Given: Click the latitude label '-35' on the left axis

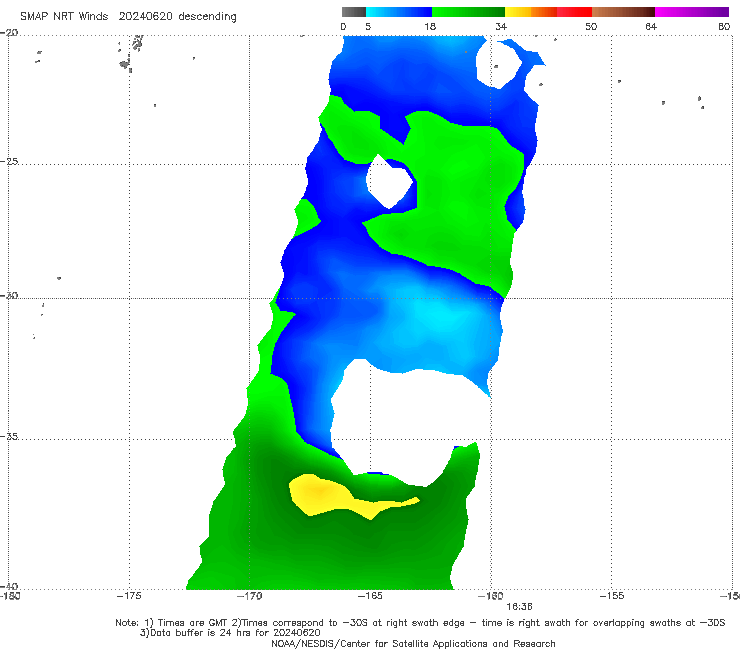Looking at the screenshot, I should (9, 436).
